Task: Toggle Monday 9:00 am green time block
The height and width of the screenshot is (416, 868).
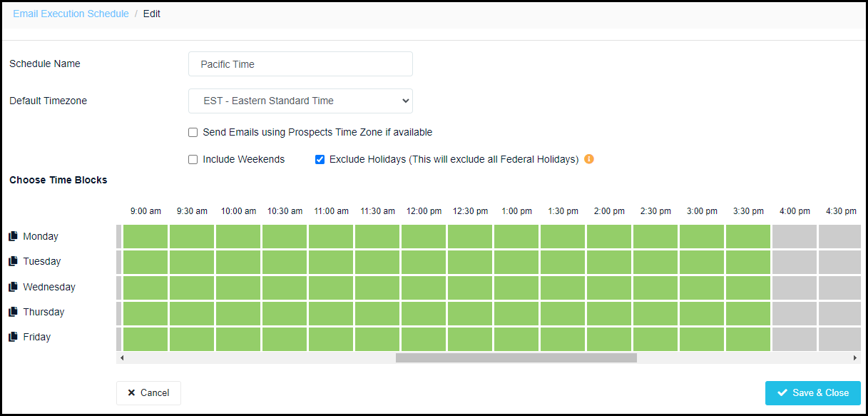Action: pos(145,236)
